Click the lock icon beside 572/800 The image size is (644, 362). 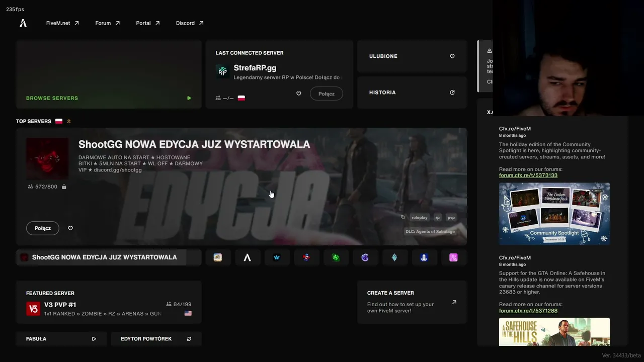click(x=64, y=187)
